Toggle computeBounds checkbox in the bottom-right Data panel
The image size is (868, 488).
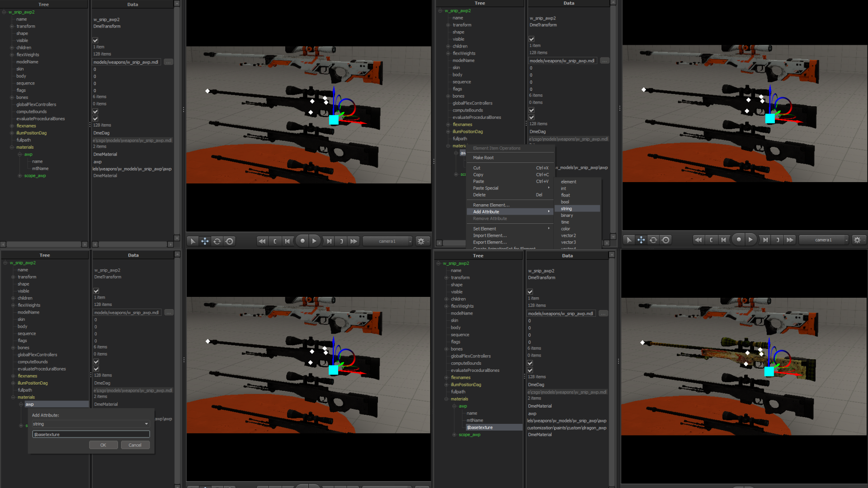(x=530, y=363)
